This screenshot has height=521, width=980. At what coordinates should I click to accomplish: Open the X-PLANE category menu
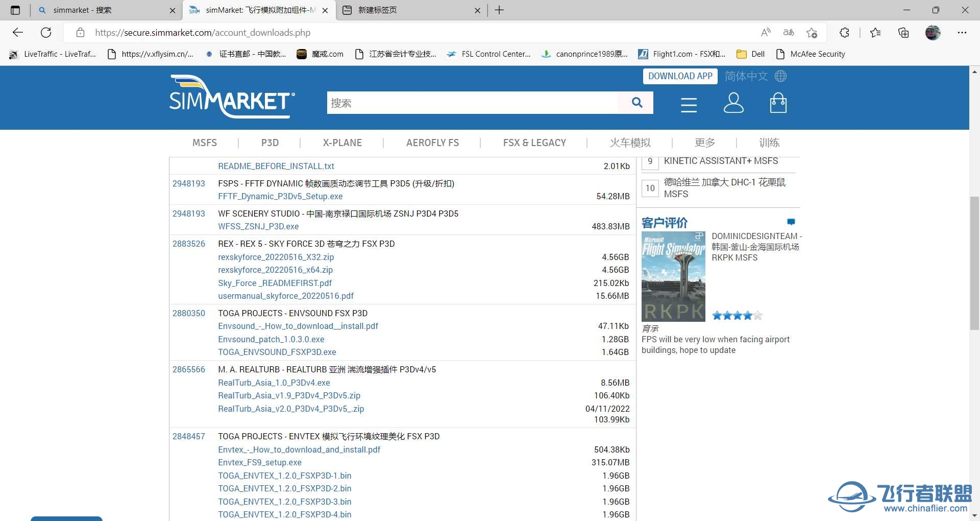coord(342,143)
